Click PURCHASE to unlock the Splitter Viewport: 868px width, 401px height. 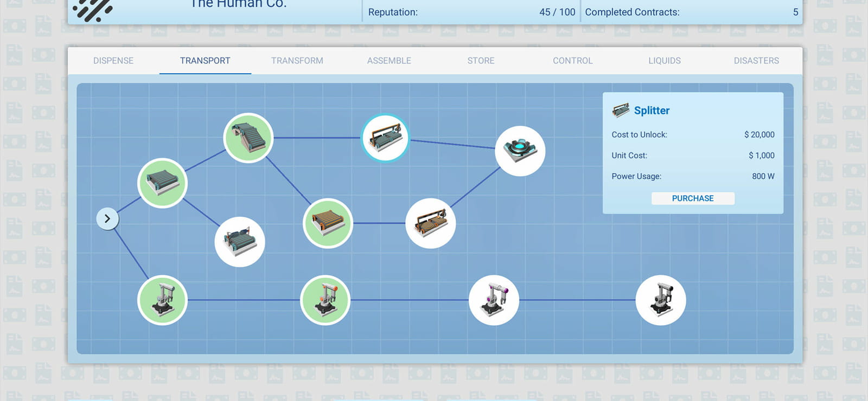click(x=693, y=198)
